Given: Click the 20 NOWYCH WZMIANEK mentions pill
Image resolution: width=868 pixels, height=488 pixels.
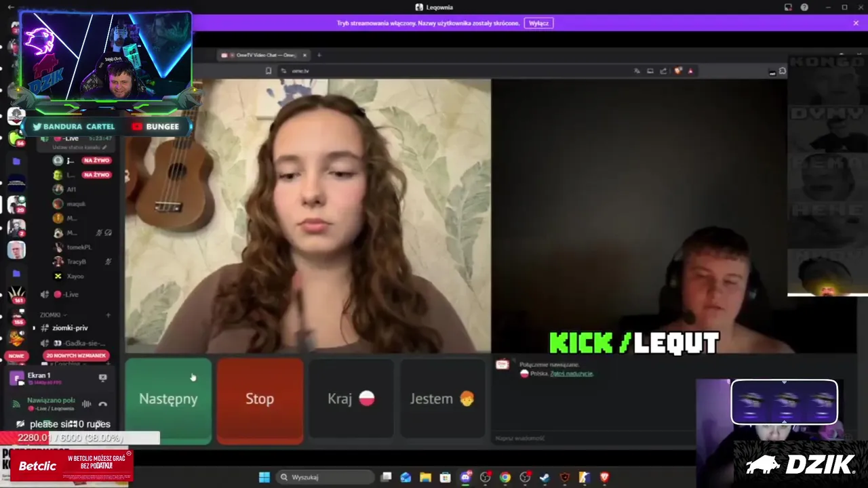Looking at the screenshot, I should [76, 355].
